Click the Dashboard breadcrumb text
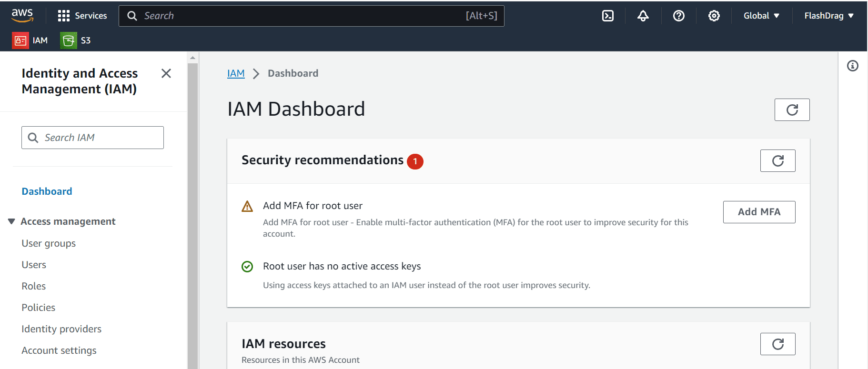Viewport: 868px width, 369px height. [293, 73]
